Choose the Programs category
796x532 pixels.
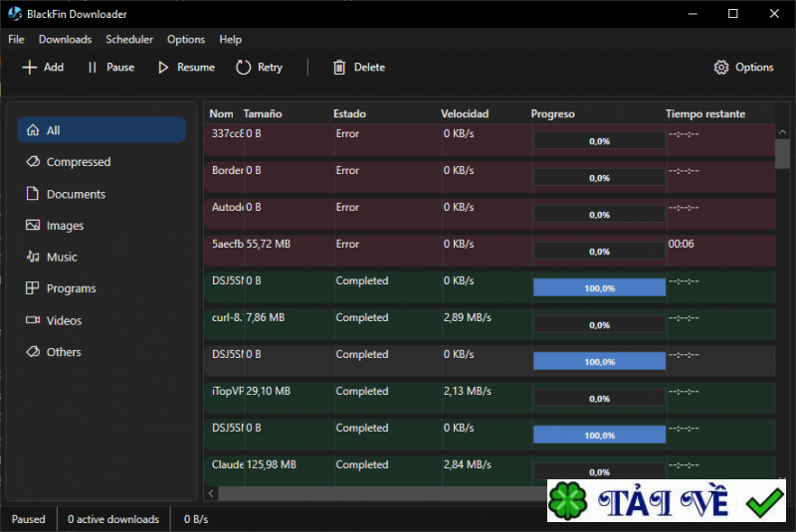71,289
